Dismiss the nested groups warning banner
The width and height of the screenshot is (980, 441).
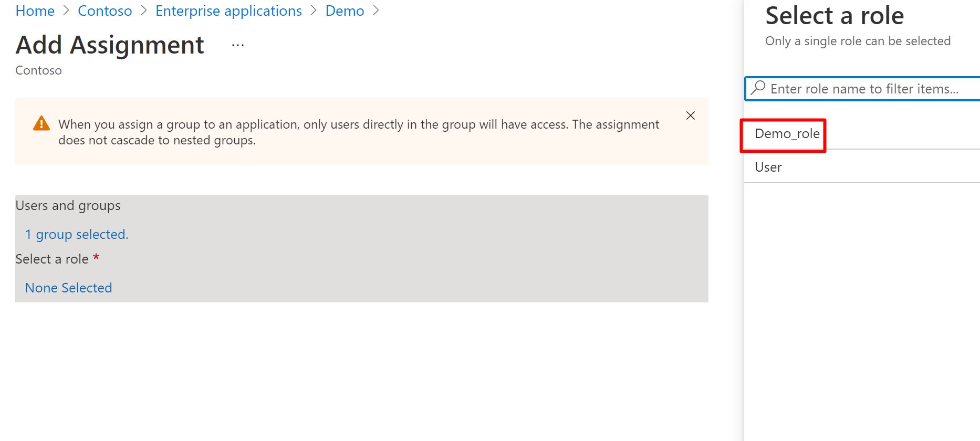[x=690, y=115]
